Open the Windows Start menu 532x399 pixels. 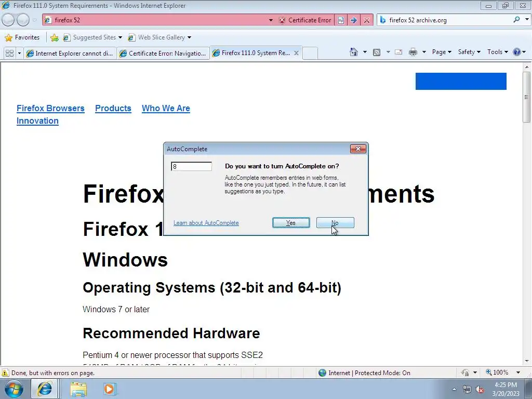[x=14, y=389]
